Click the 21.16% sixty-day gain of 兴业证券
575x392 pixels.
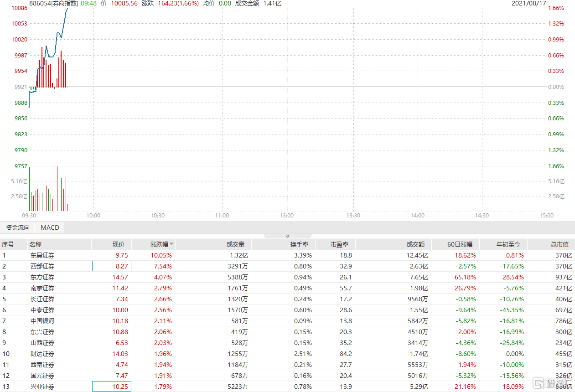[x=466, y=387]
